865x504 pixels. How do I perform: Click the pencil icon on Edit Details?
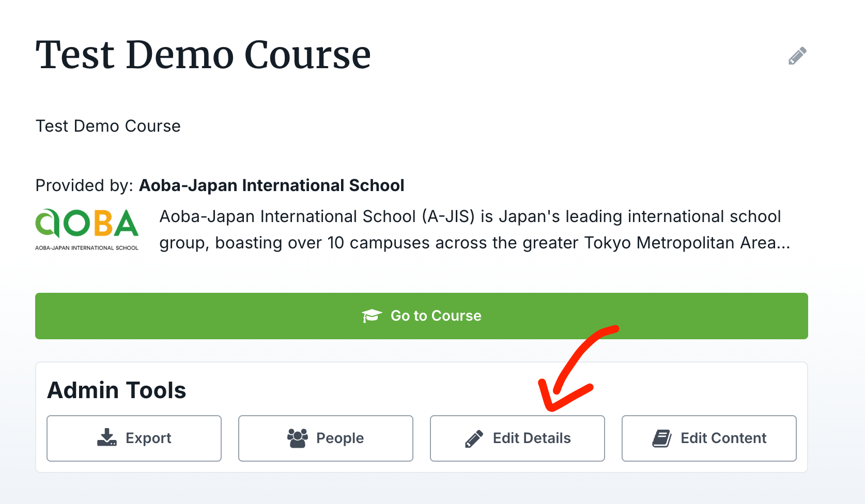[x=474, y=438]
